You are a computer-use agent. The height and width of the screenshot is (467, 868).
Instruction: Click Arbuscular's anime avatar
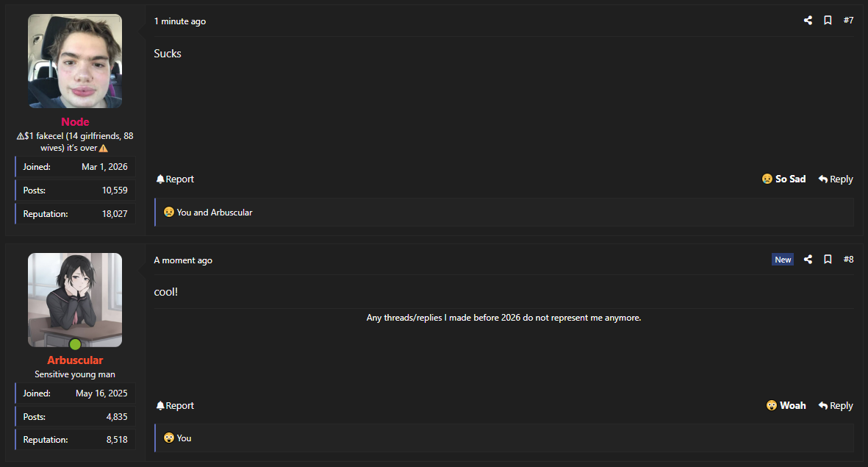click(x=75, y=300)
